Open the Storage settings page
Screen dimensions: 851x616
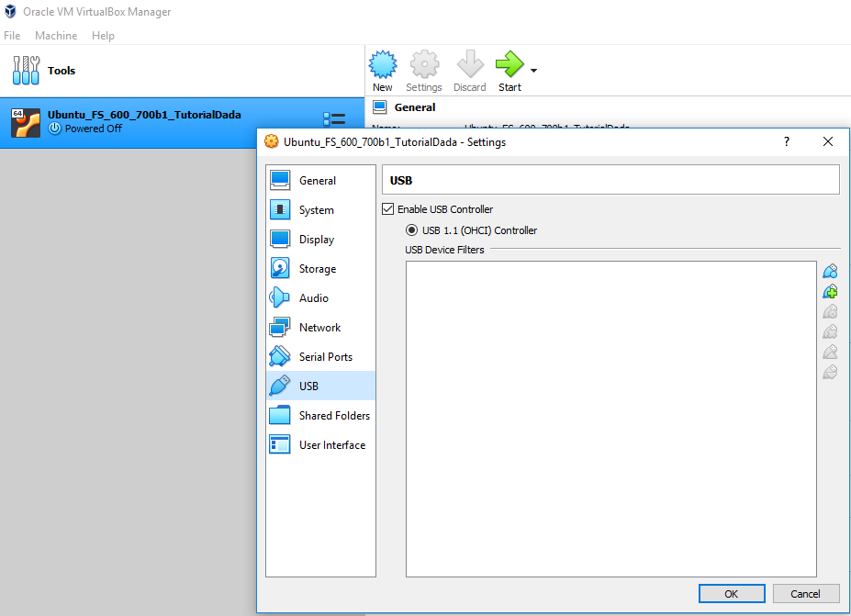pos(317,269)
